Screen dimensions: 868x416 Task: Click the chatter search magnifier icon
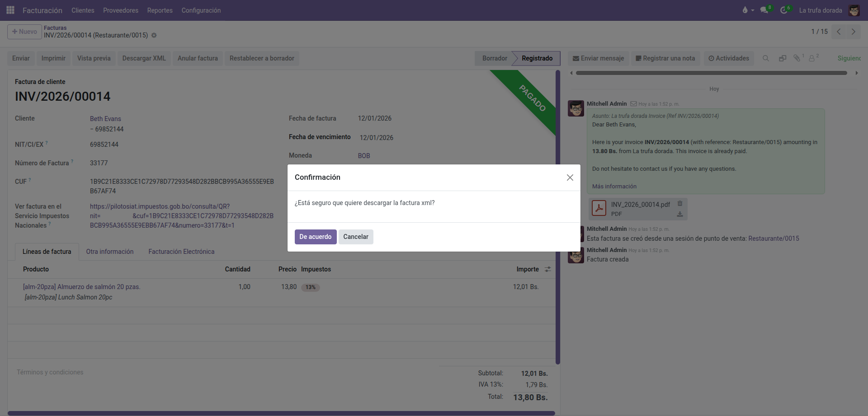click(766, 58)
